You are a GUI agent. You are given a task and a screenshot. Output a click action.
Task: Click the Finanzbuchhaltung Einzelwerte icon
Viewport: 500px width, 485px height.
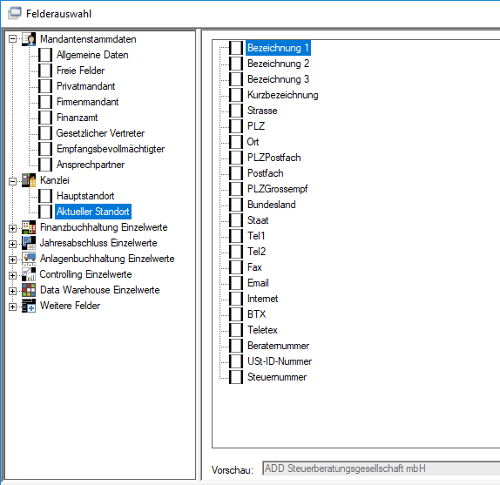pyautogui.click(x=29, y=227)
